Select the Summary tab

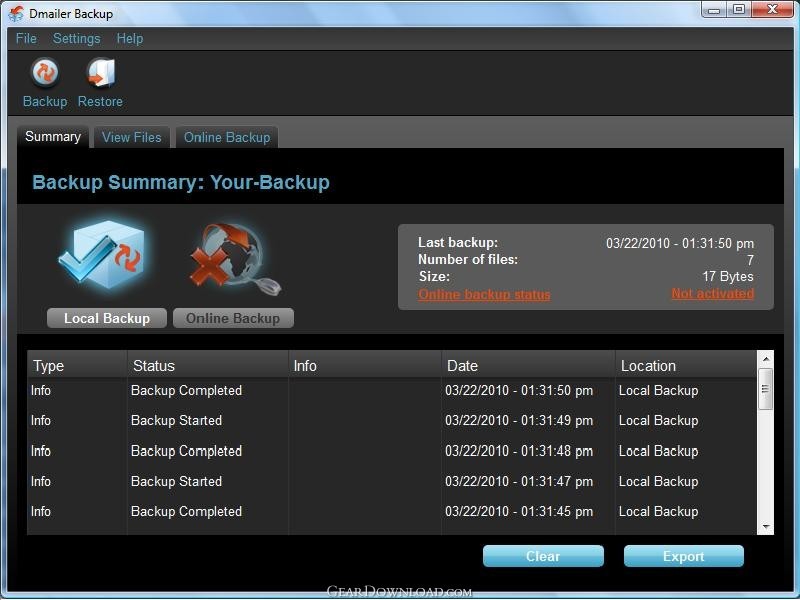(53, 137)
